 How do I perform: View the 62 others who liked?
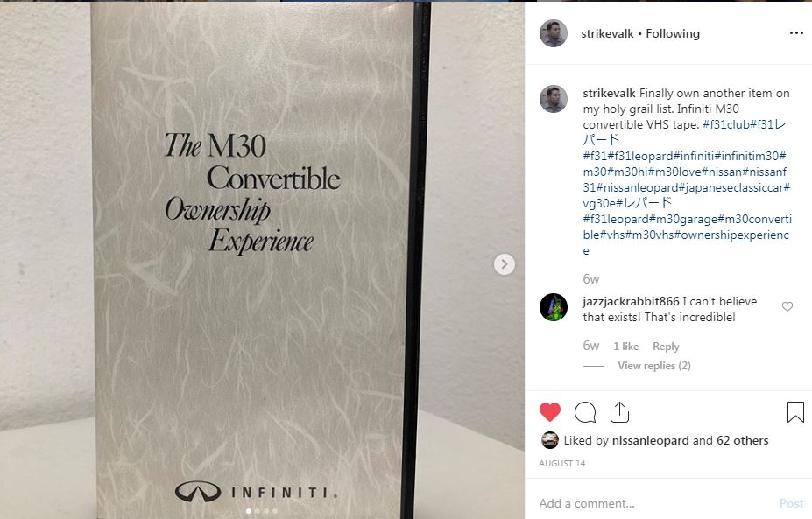(x=743, y=441)
